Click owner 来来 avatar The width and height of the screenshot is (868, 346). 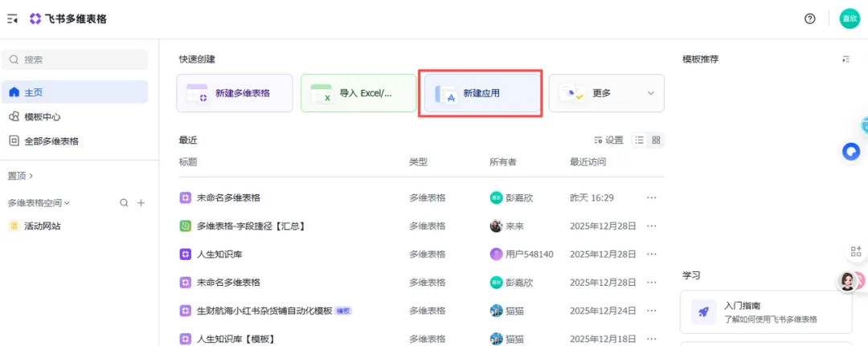[496, 226]
